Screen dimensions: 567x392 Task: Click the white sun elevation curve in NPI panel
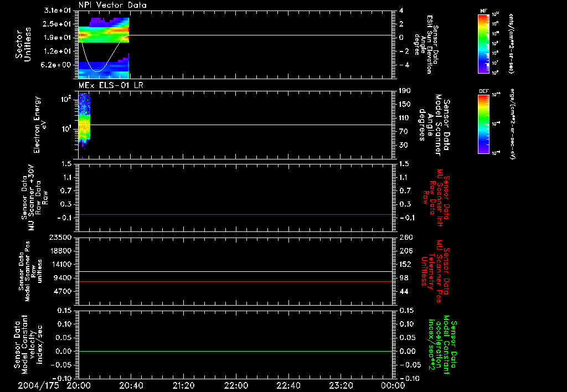click(x=97, y=71)
